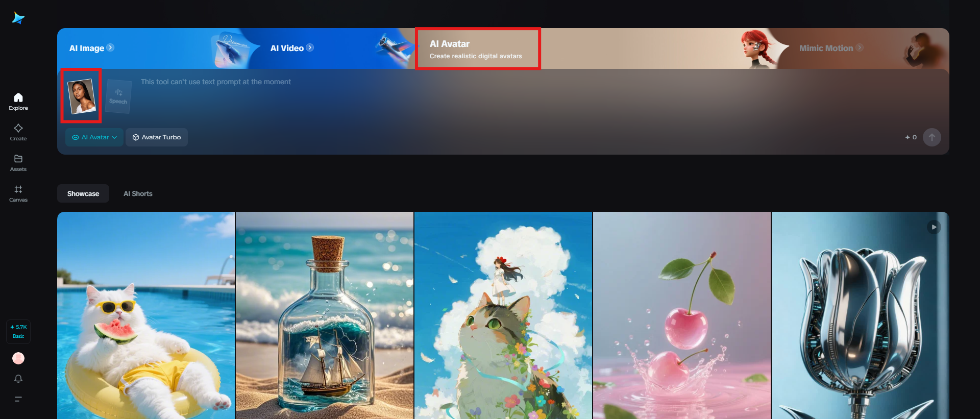Open the ship in a bottle showcase image

[x=325, y=315]
